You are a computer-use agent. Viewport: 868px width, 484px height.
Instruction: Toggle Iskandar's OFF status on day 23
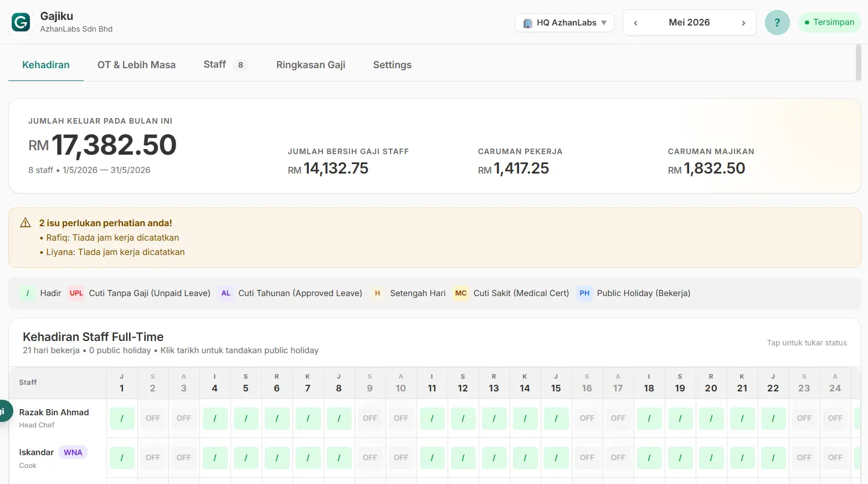pos(804,458)
